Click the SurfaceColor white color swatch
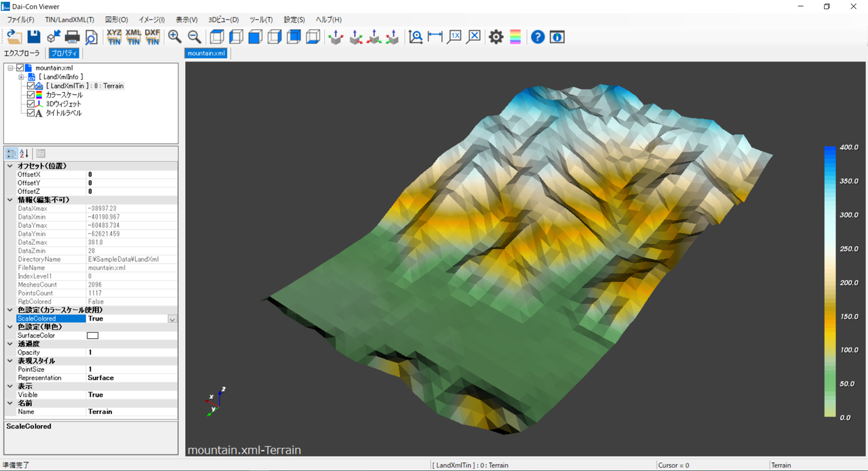Image resolution: width=868 pixels, height=471 pixels. [x=93, y=335]
